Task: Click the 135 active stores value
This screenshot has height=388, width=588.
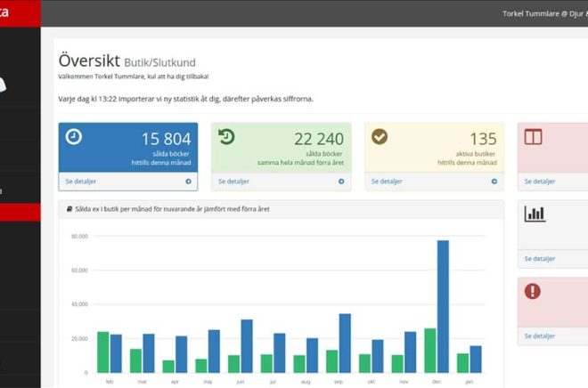Action: click(484, 139)
